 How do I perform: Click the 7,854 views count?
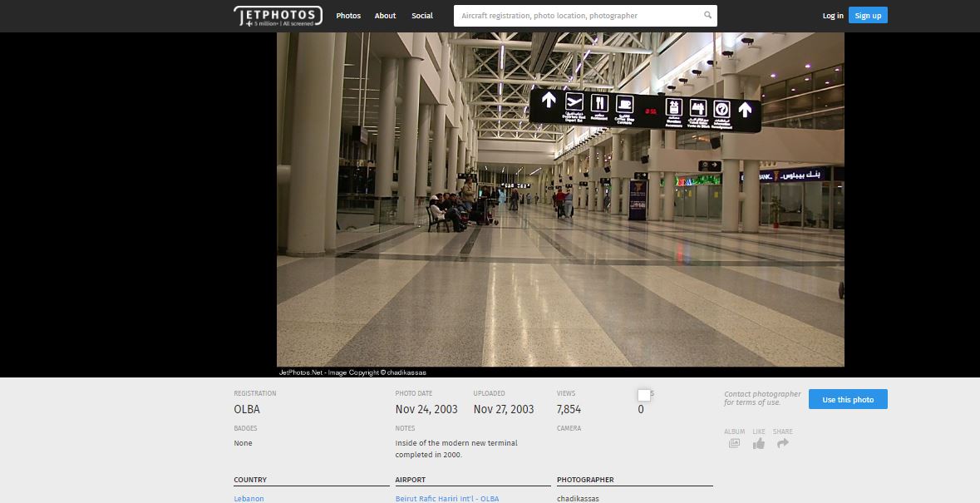pyautogui.click(x=569, y=409)
